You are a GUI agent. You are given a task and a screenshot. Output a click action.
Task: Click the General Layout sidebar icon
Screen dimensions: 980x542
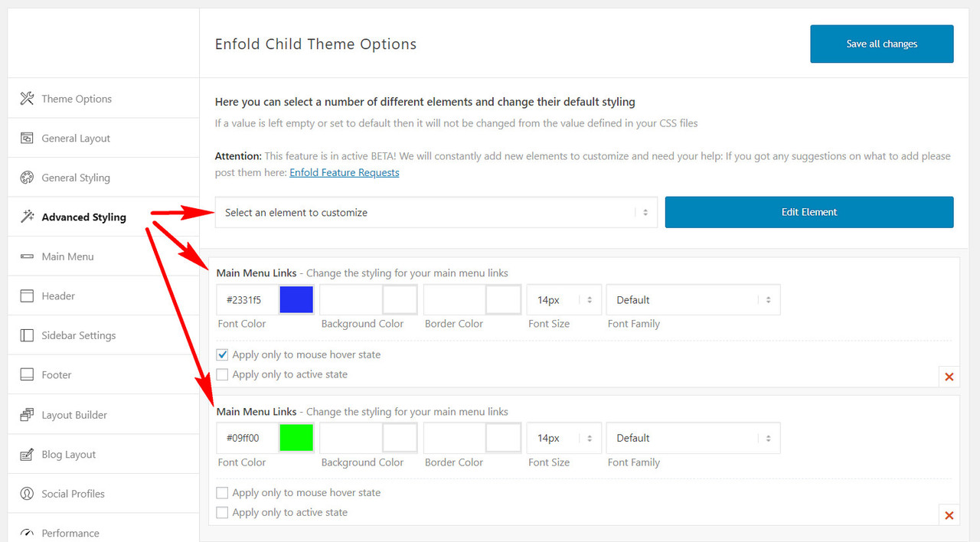click(x=27, y=138)
